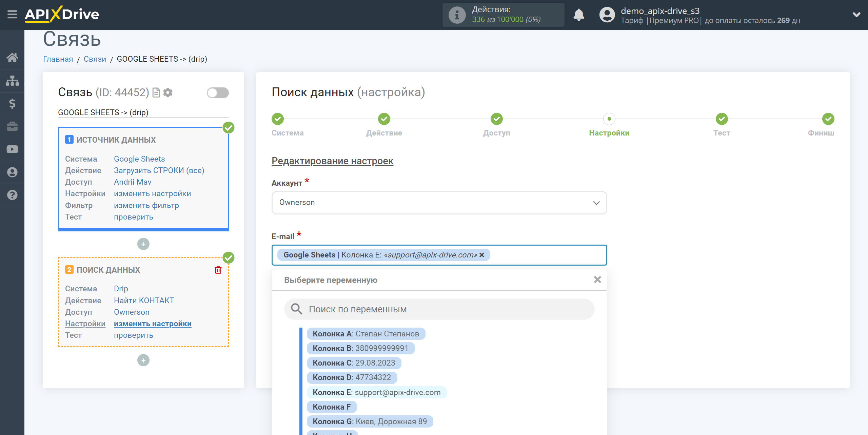Screen dimensions: 868x435
Task: Select variable Колонка E: support@apix-drive.com
Action: [377, 392]
